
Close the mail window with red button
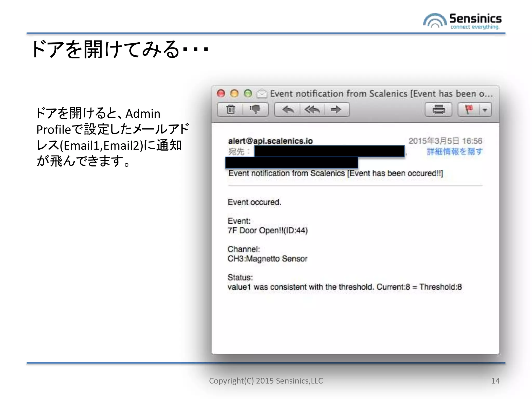[221, 94]
